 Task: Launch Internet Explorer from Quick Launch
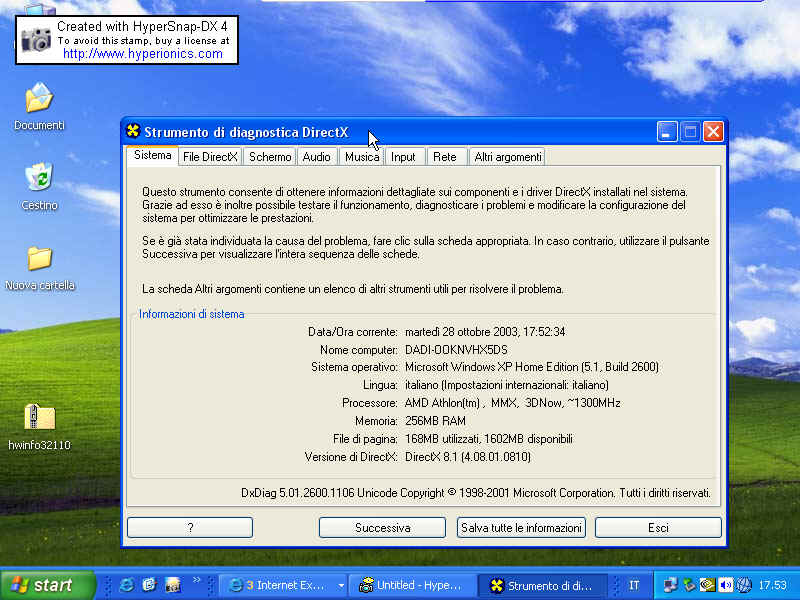pyautogui.click(x=127, y=585)
